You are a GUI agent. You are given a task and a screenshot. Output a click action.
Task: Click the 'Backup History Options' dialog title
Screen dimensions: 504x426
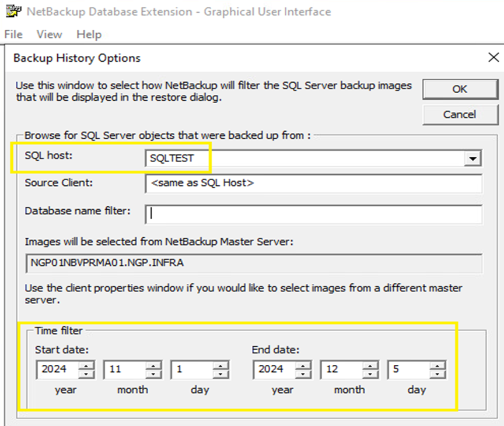tap(77, 58)
